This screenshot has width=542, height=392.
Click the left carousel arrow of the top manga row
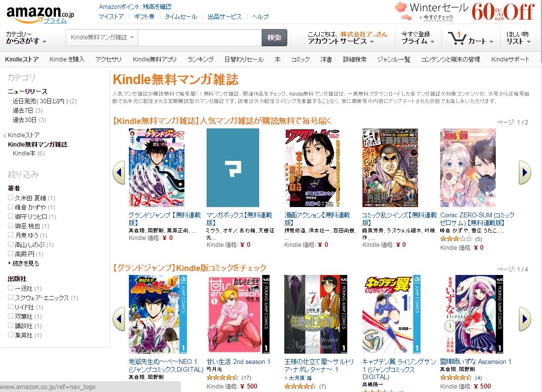pos(119,172)
